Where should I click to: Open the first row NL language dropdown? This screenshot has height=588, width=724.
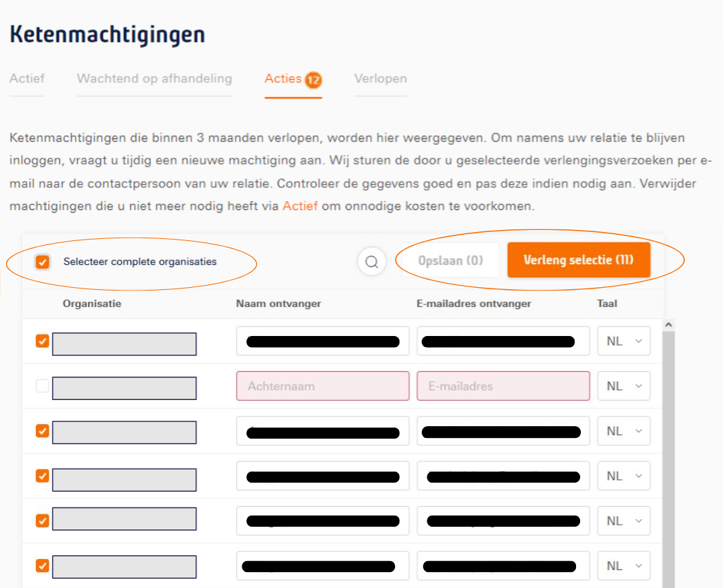(624, 342)
